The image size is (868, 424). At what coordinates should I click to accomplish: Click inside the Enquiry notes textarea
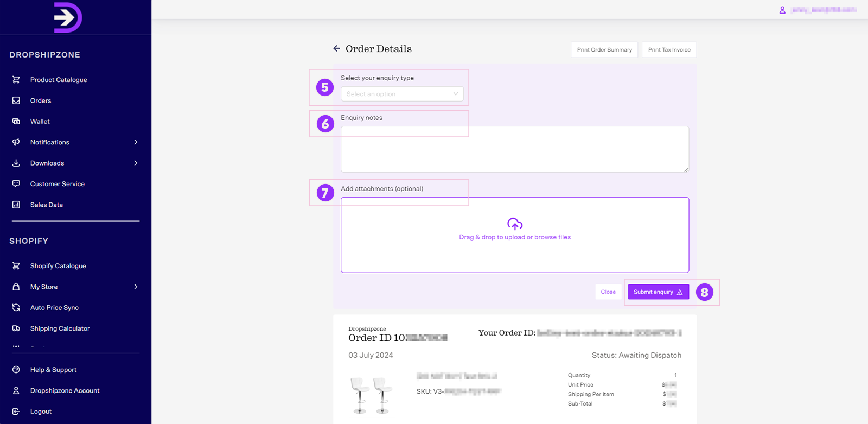pyautogui.click(x=515, y=149)
